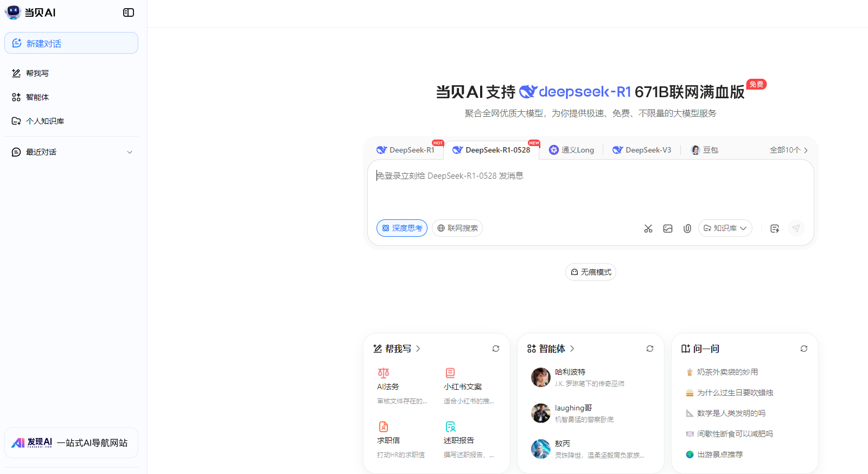Open the 求职信 document icon
This screenshot has height=474, width=868.
click(x=384, y=427)
